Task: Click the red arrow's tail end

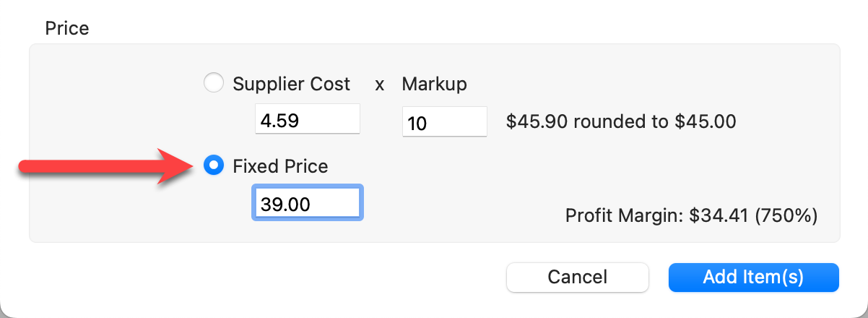Action: click(x=25, y=167)
